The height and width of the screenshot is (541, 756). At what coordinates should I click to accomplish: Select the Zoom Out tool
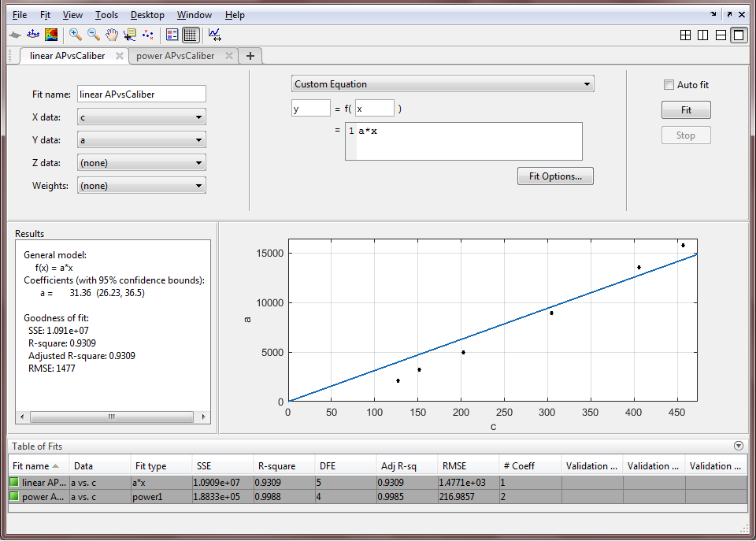[94, 35]
